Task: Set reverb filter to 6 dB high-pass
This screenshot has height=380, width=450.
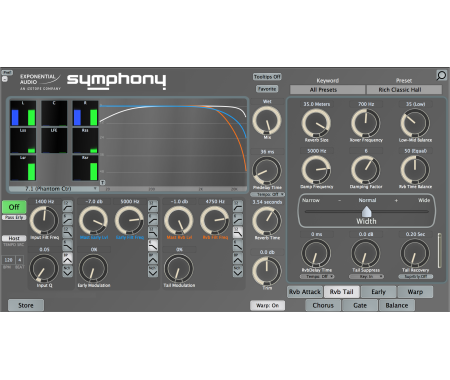Action: tap(238, 219)
